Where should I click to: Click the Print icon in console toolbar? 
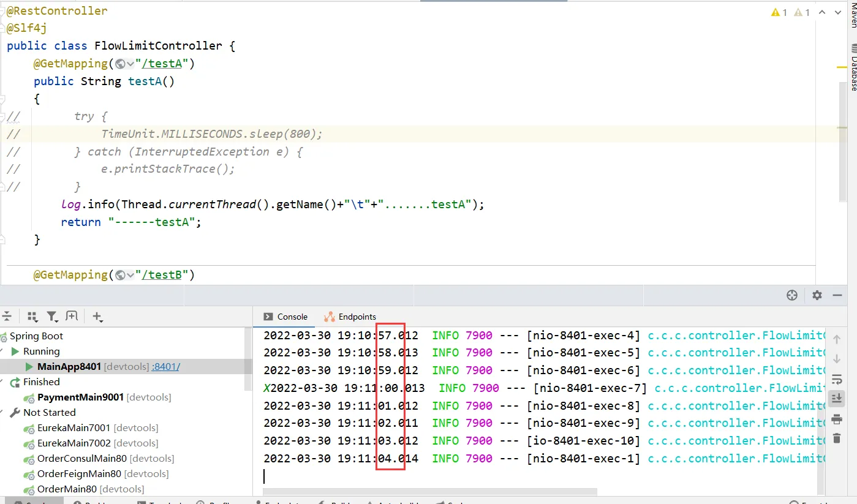[x=837, y=419]
